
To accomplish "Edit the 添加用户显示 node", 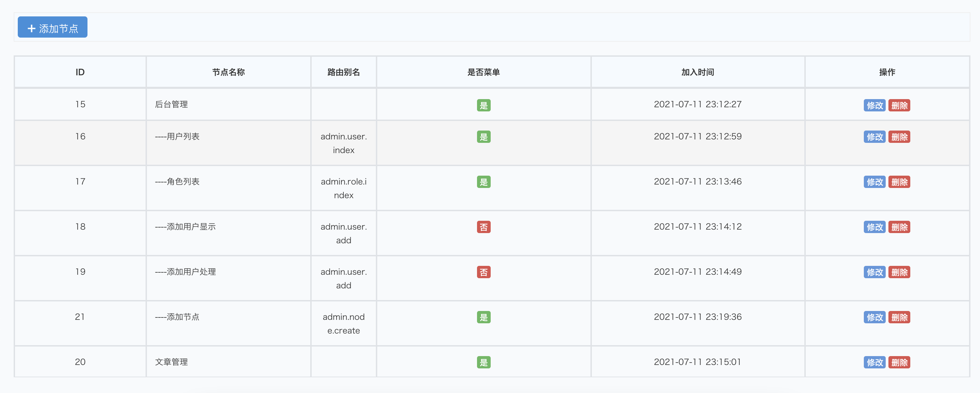I will pyautogui.click(x=874, y=227).
